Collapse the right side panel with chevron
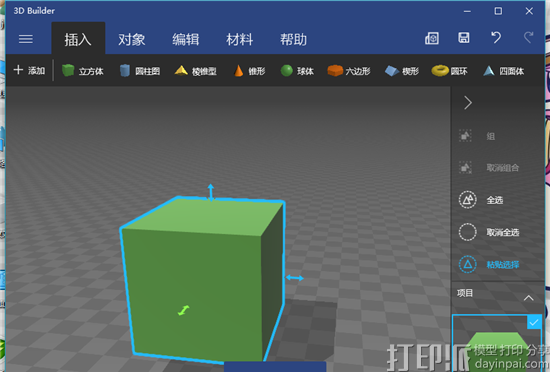This screenshot has width=550, height=372. point(468,103)
